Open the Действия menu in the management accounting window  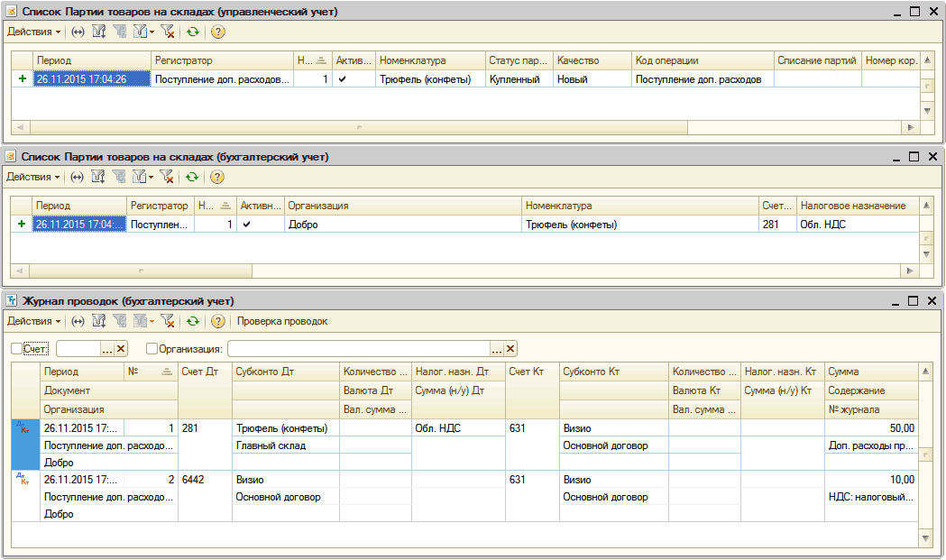[x=33, y=32]
